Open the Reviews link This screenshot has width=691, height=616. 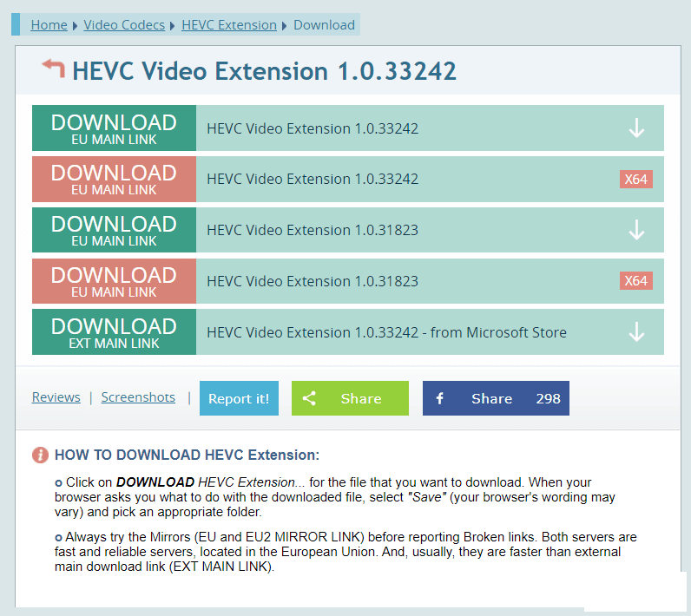point(56,397)
